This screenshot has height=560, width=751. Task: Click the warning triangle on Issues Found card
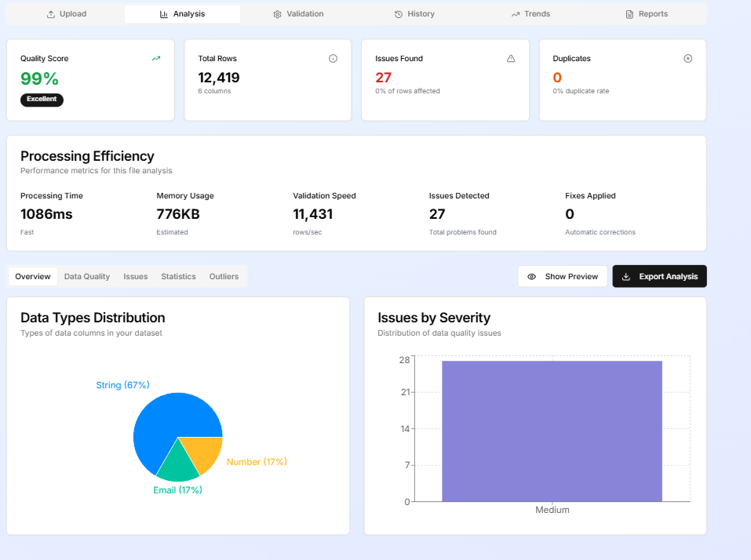pyautogui.click(x=510, y=58)
